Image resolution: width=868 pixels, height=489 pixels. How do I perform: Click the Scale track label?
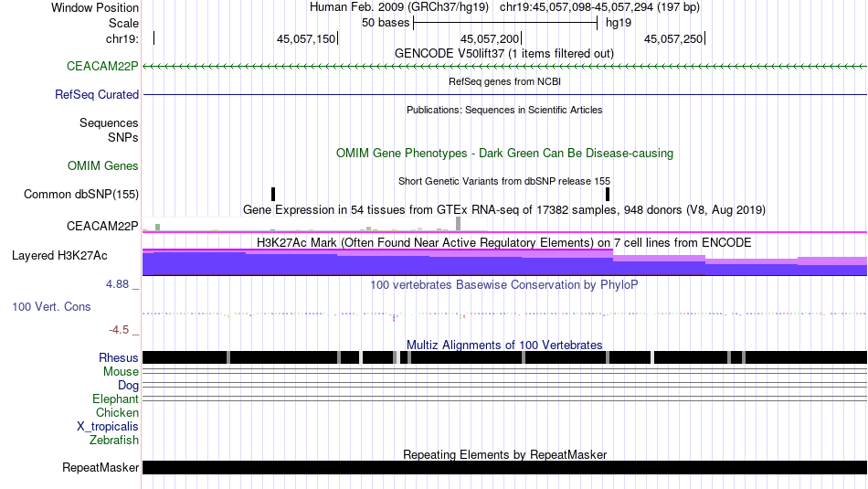coord(123,23)
